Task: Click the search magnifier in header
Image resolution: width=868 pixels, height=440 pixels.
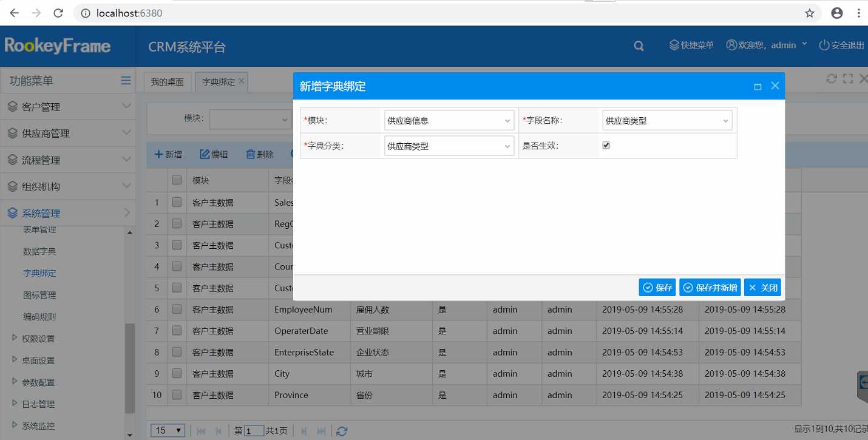Action: click(x=639, y=46)
